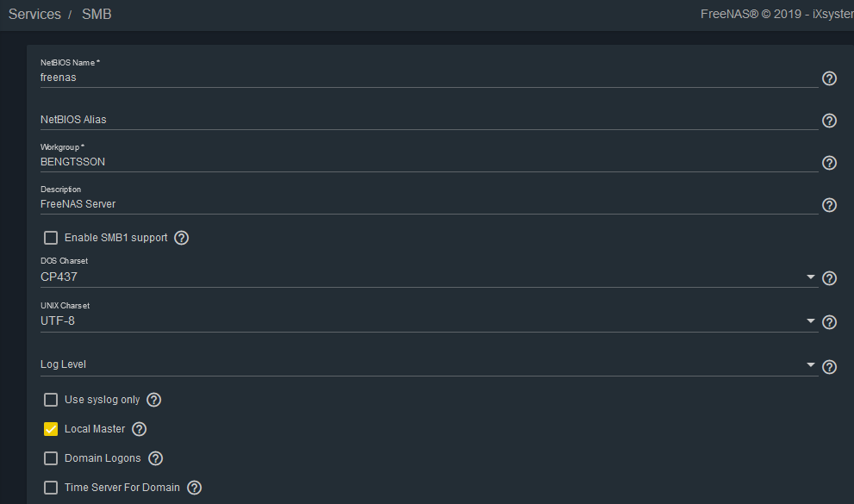Show help for Enable SMB1 support
854x504 pixels.
point(181,238)
